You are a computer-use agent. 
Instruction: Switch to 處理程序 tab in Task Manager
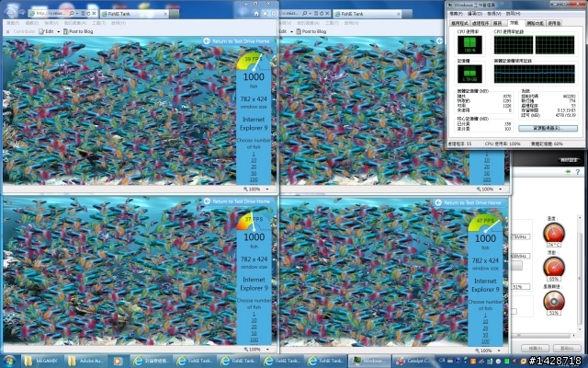pyautogui.click(x=481, y=23)
